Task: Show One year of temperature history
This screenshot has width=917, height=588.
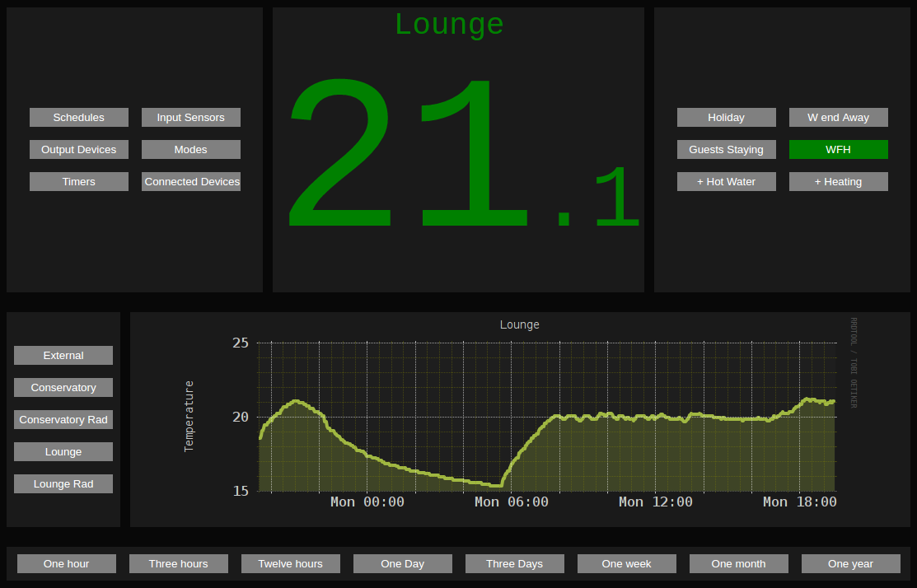Action: pos(850,563)
